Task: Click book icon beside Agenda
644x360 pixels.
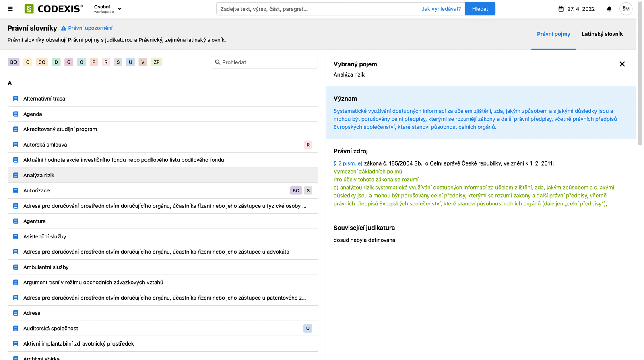Action: [16, 114]
